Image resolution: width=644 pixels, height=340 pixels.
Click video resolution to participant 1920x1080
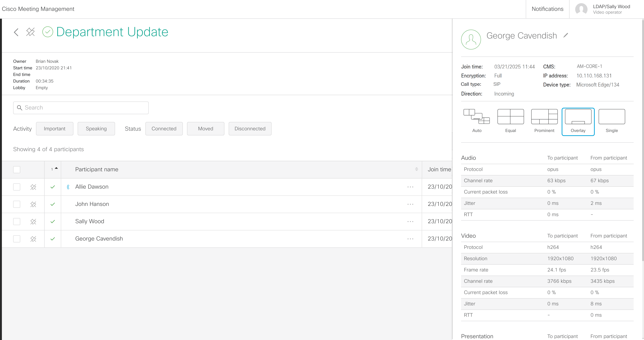coord(560,258)
